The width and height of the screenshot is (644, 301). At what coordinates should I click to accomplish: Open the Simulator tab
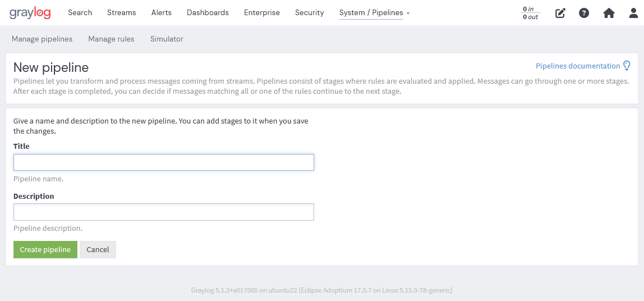click(167, 39)
